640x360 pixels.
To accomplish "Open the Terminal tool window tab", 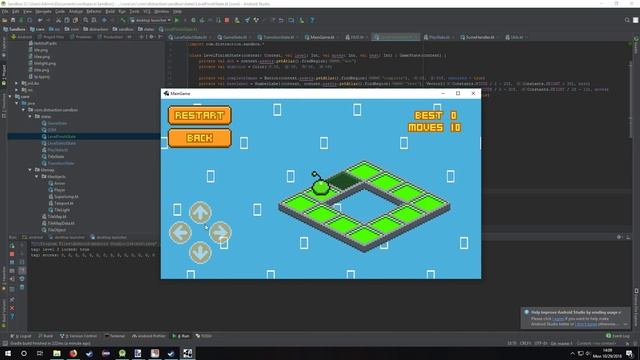I will [x=115, y=336].
